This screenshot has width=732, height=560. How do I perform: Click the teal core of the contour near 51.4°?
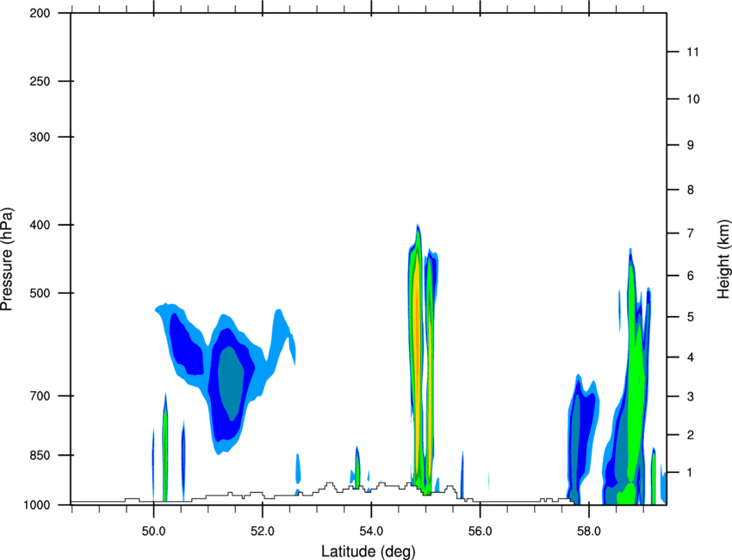(x=231, y=383)
